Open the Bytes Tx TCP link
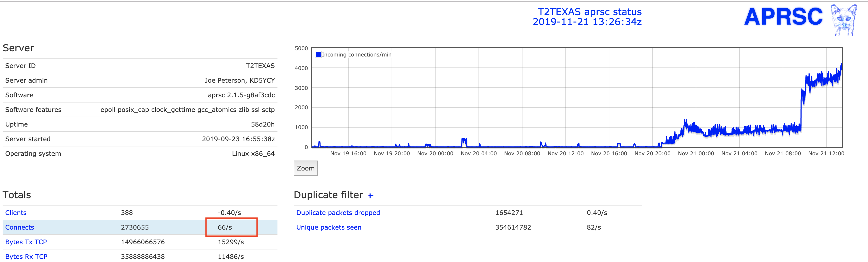Image resolution: width=868 pixels, height=262 pixels. point(26,242)
